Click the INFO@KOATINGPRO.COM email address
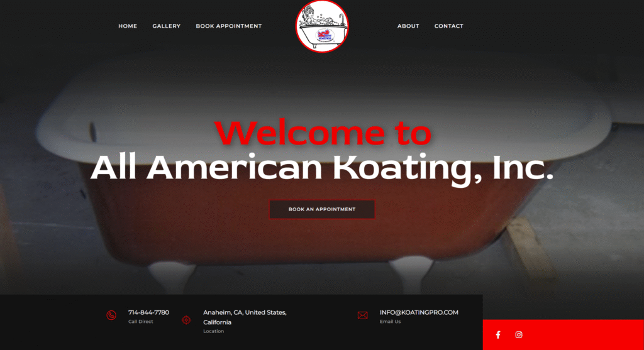The height and width of the screenshot is (350, 644). (x=419, y=312)
